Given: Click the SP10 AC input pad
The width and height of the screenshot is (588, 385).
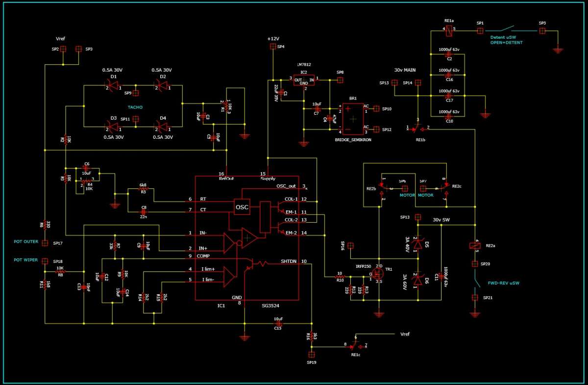Looking at the screenshot, I should 376,109.
